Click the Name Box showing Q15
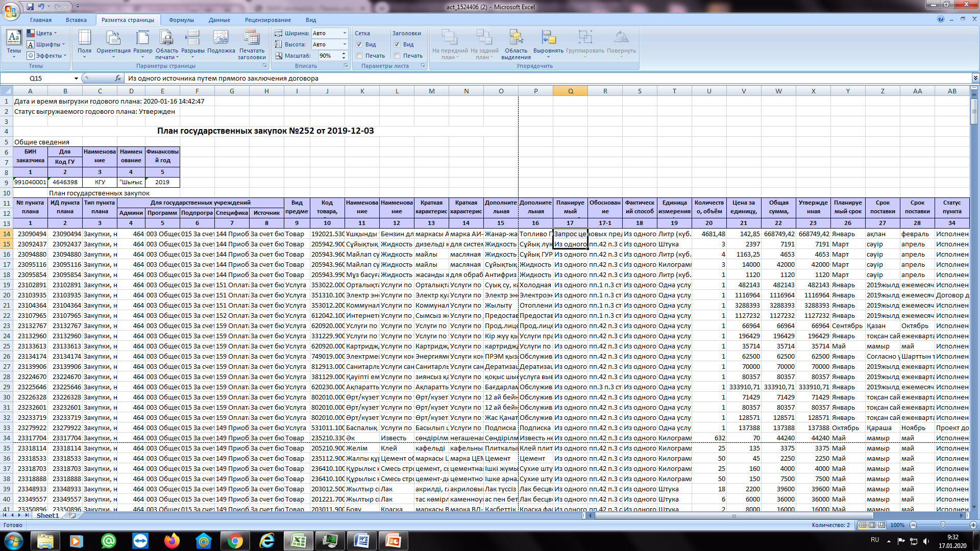 click(x=37, y=78)
